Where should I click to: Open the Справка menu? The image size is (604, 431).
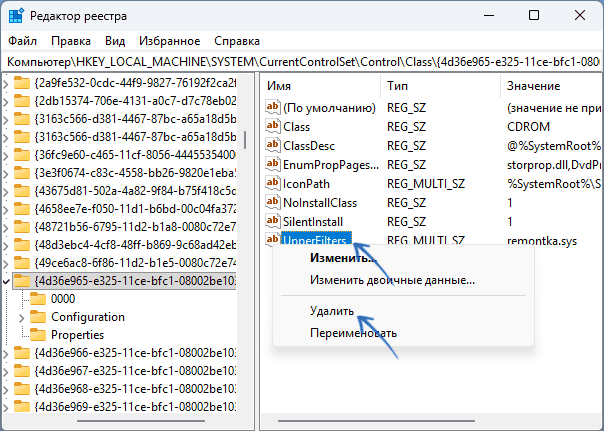[237, 41]
